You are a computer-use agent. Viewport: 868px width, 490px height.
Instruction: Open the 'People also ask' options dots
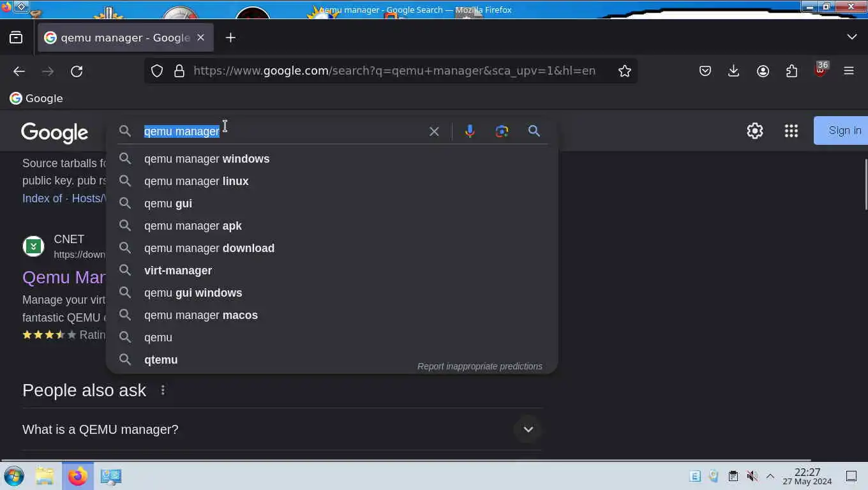(163, 390)
